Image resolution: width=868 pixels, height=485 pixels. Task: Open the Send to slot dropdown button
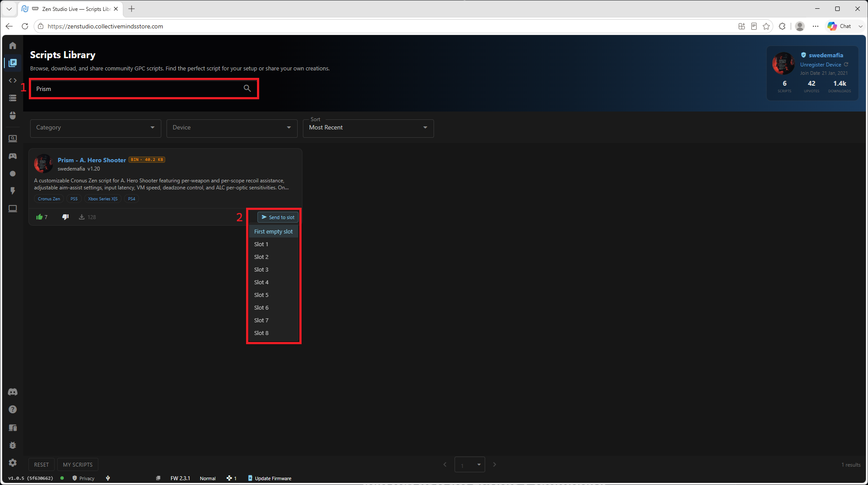click(x=278, y=217)
